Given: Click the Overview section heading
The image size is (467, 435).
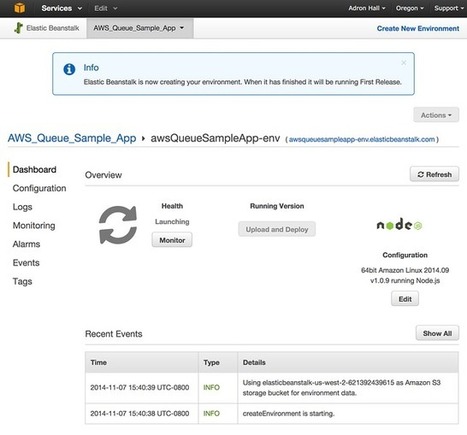Looking at the screenshot, I should (x=103, y=175).
